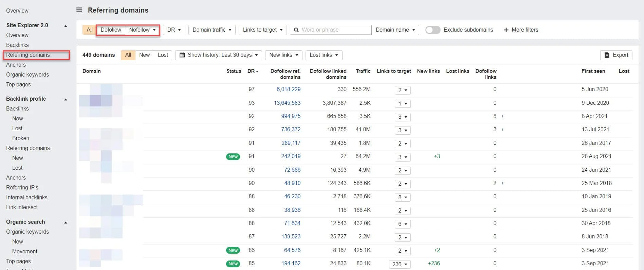Collapse the Site Explorer 2.0 section arrow
644x270 pixels.
[x=66, y=26]
